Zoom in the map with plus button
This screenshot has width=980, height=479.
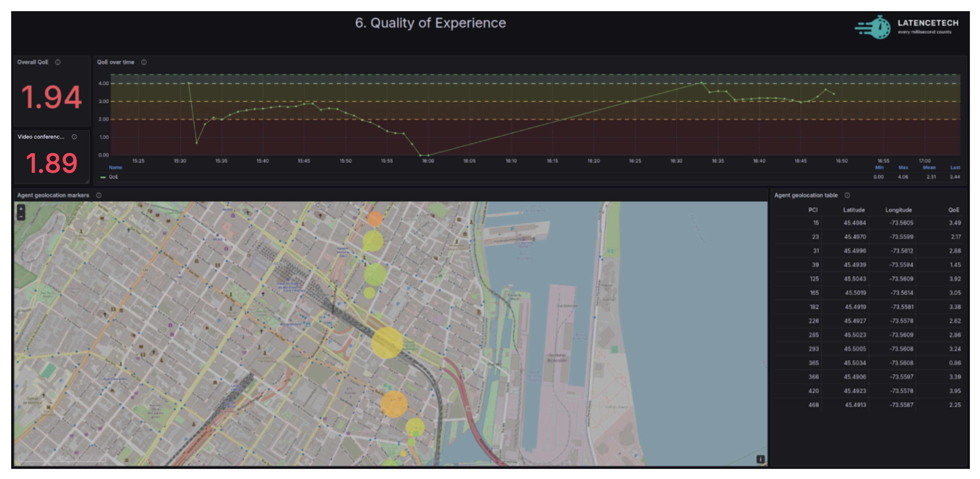click(x=21, y=209)
